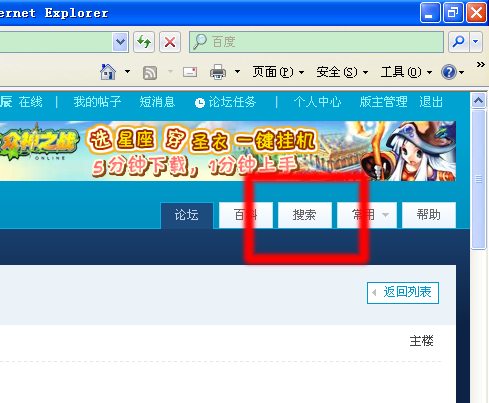
Task: Click the vertical scrollbar thumb
Action: tap(479, 179)
